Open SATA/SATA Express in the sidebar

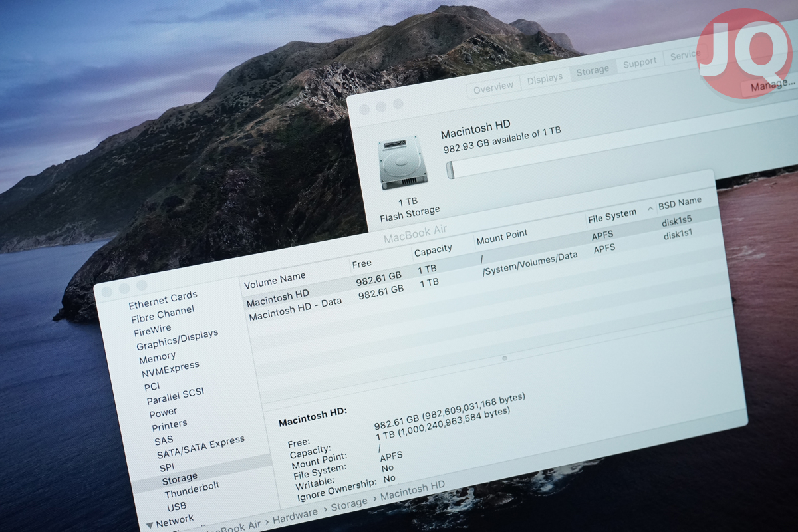coord(201,447)
